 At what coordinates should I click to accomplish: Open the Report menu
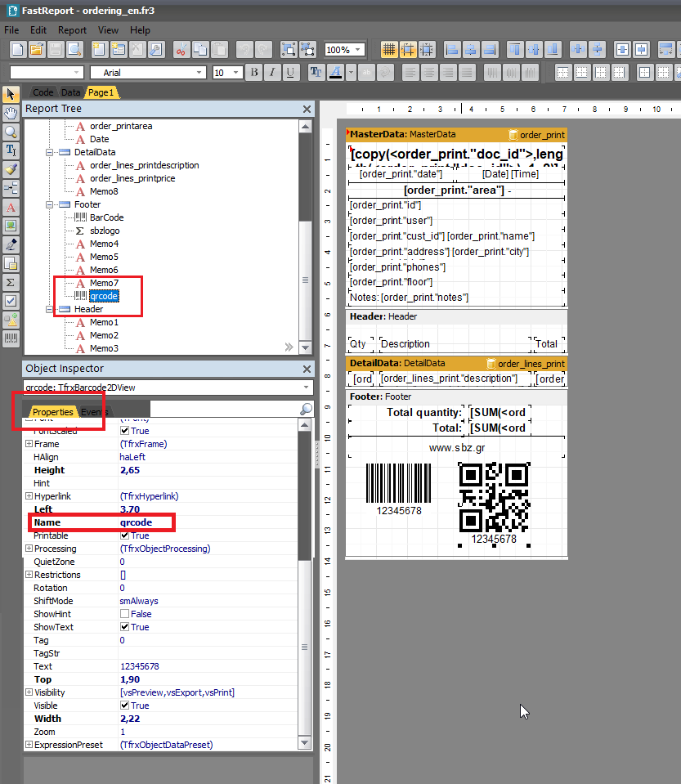point(72,30)
